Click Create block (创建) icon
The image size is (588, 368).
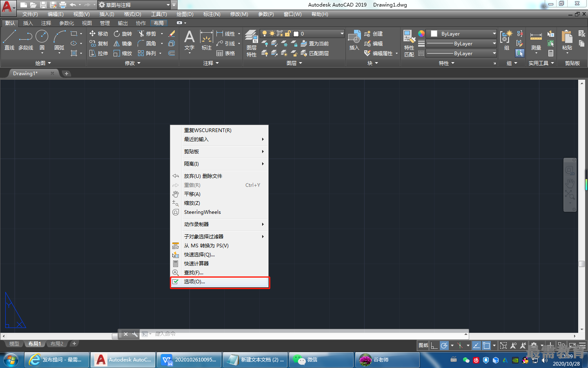373,34
